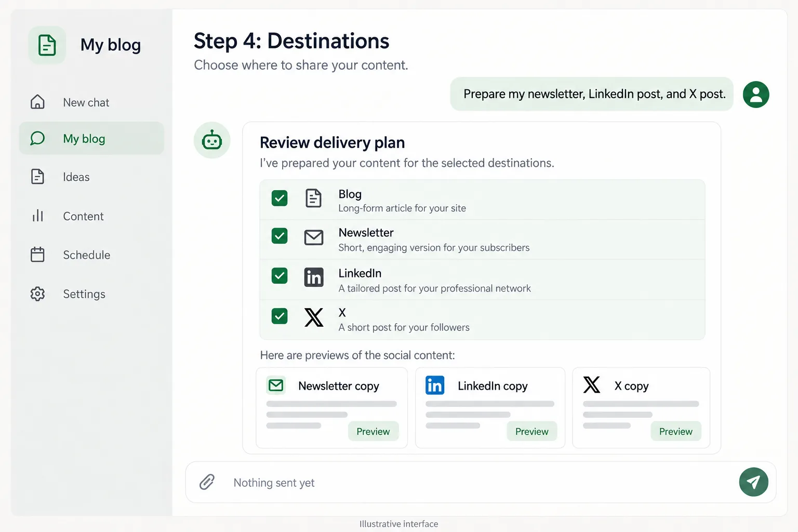The height and width of the screenshot is (532, 798).
Task: Click the gear icon beside Settings
Action: tap(37, 294)
